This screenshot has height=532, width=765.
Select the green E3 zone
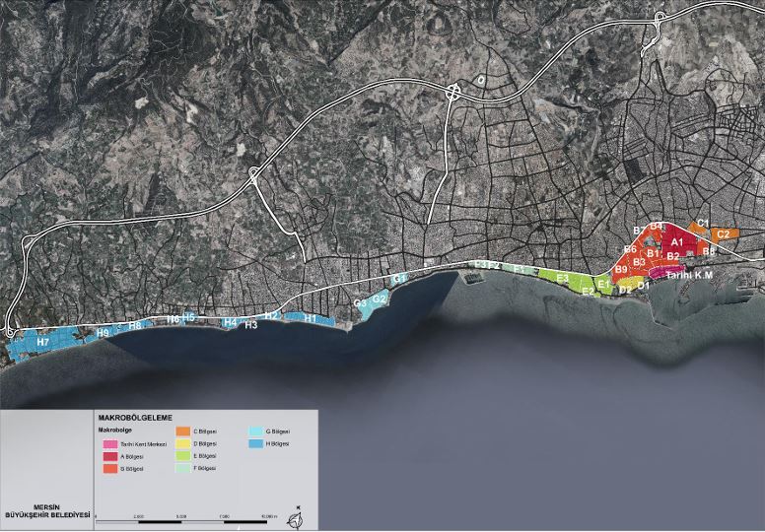(561, 279)
